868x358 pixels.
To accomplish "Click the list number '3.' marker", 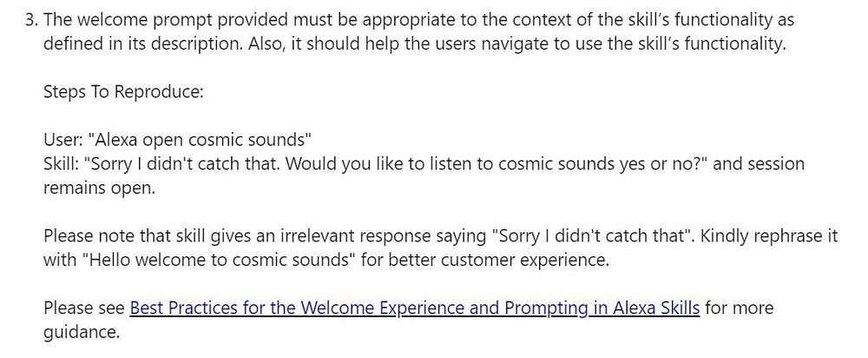I will coord(30,19).
